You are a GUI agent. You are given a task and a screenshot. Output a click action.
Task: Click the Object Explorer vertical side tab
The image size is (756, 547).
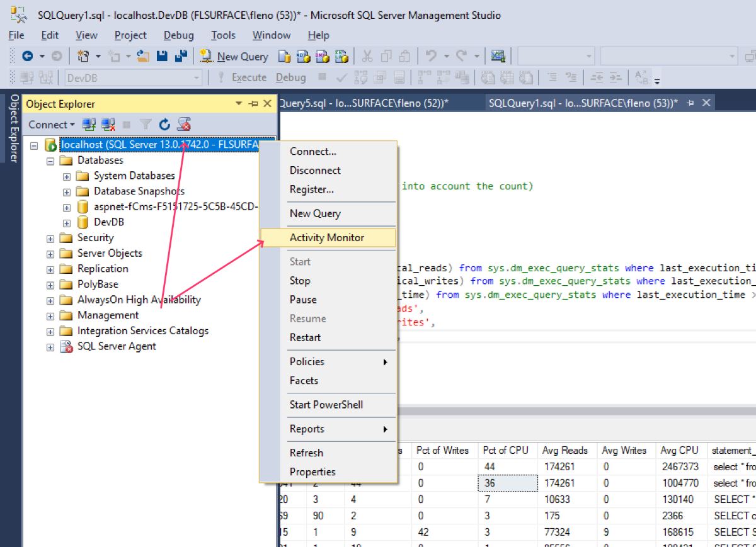pyautogui.click(x=13, y=129)
